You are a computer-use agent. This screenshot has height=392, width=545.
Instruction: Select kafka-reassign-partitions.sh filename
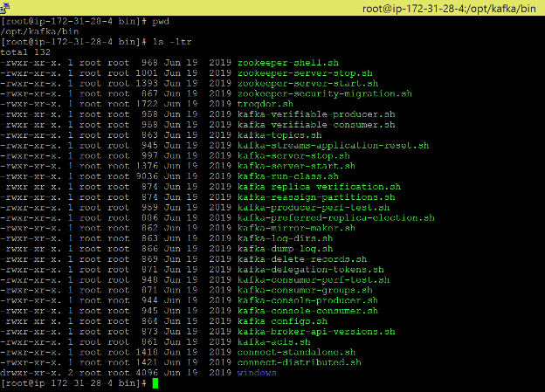(316, 197)
